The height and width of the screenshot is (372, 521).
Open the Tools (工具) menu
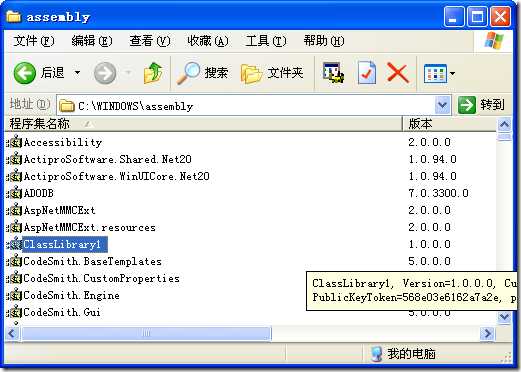click(266, 41)
